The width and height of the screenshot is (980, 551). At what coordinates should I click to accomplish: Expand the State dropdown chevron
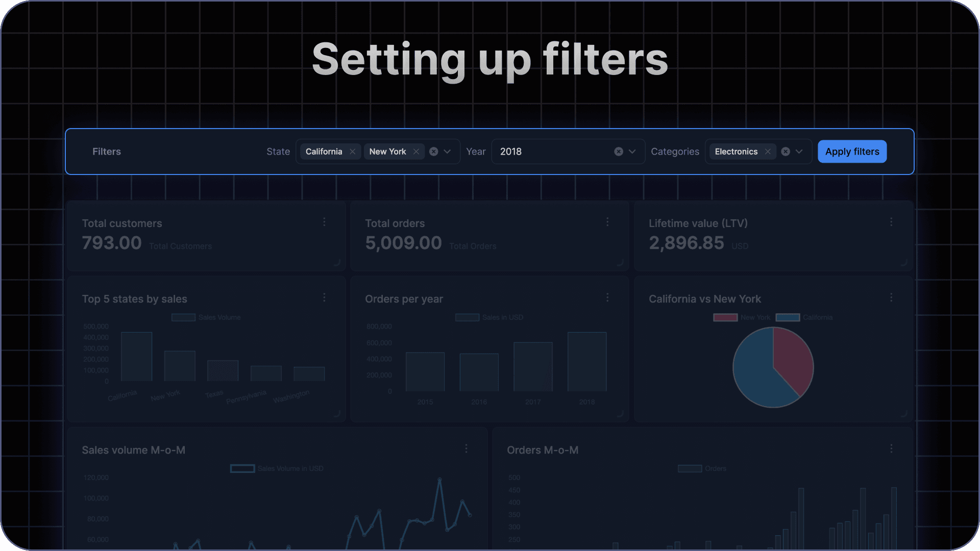pyautogui.click(x=447, y=152)
